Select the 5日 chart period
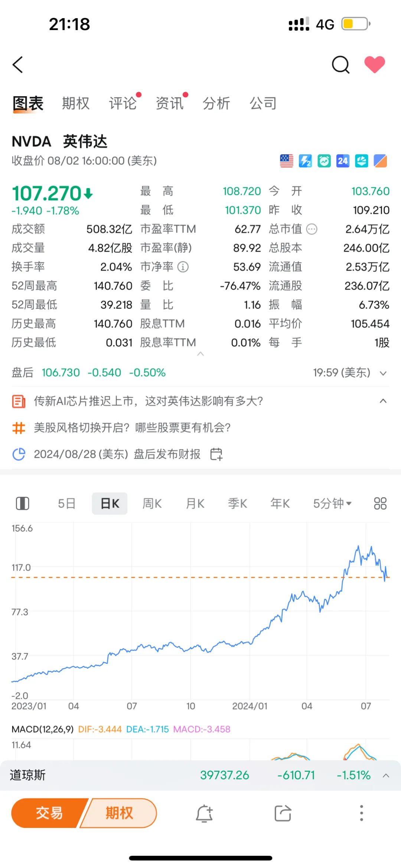401x868 pixels. click(67, 504)
